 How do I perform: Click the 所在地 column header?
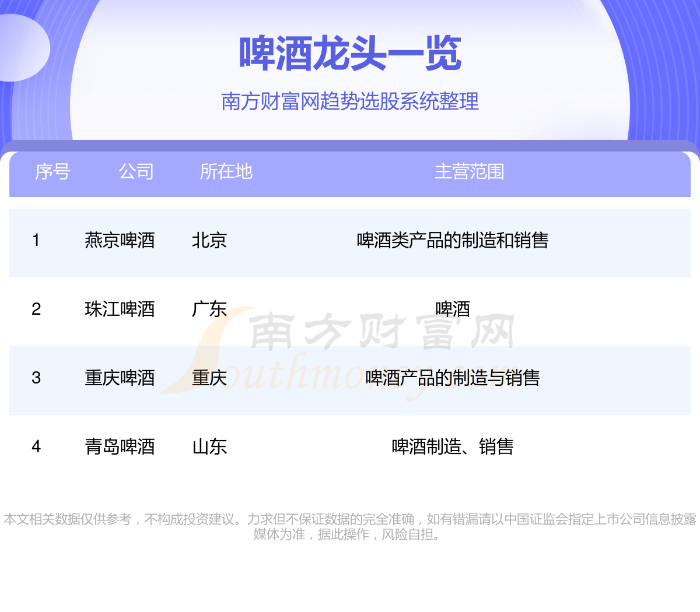226,171
